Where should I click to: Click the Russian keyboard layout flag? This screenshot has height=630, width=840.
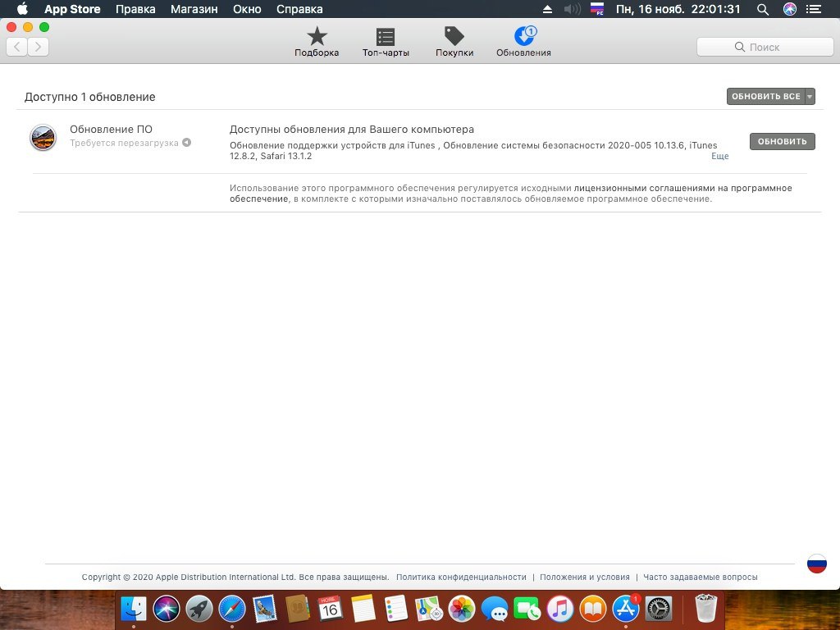pos(597,9)
